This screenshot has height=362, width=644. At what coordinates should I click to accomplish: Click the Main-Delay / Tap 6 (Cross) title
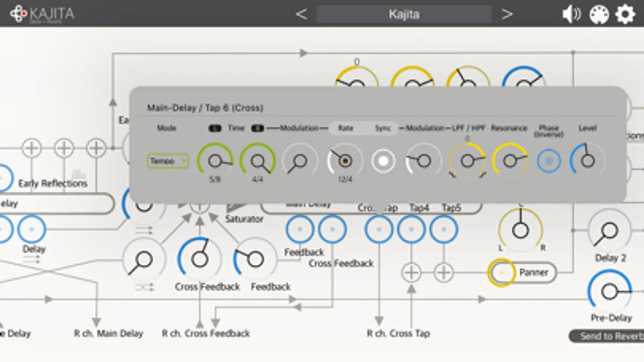[205, 108]
